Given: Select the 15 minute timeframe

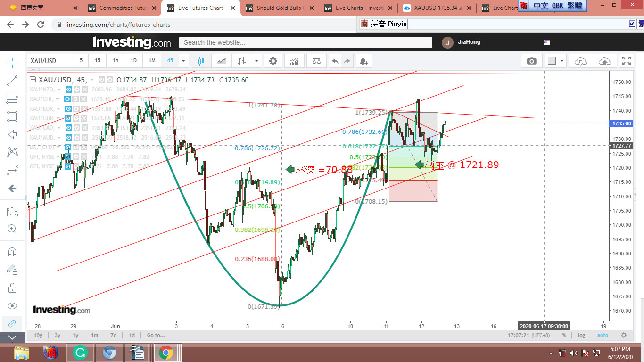Looking at the screenshot, I should [x=98, y=61].
